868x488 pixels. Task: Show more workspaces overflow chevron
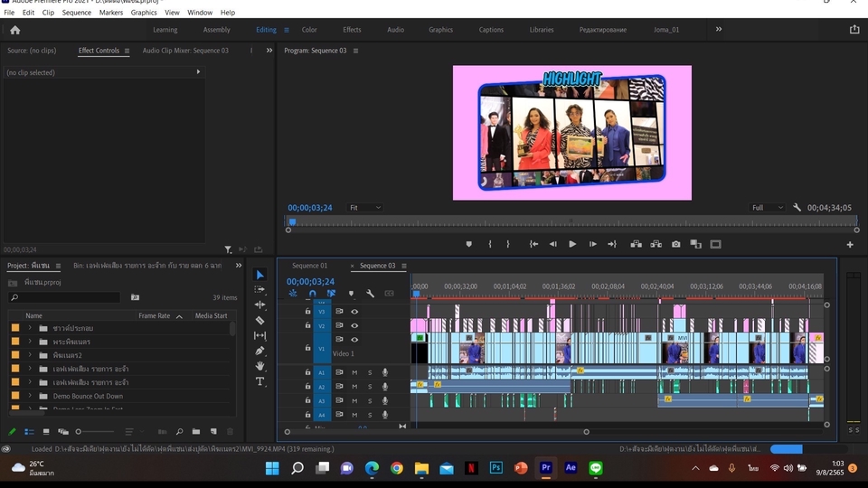[719, 29]
